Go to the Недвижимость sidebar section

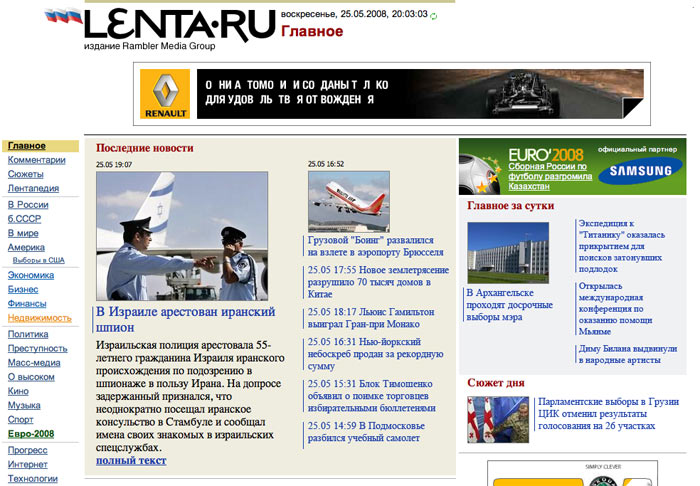pyautogui.click(x=40, y=317)
